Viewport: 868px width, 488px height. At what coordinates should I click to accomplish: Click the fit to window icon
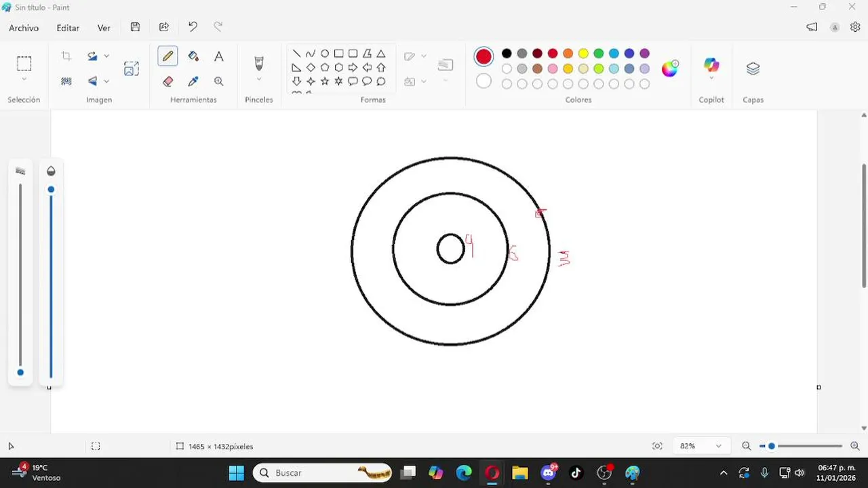(x=657, y=446)
